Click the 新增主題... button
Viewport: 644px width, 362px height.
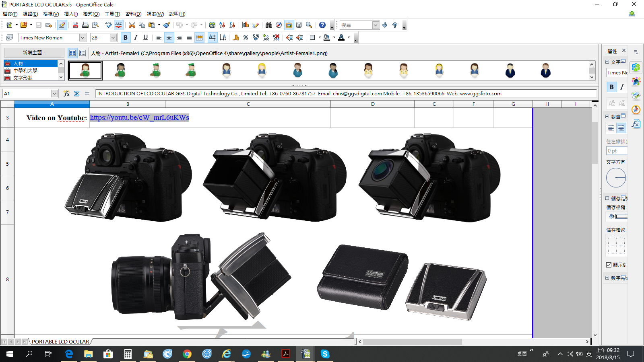(34, 53)
